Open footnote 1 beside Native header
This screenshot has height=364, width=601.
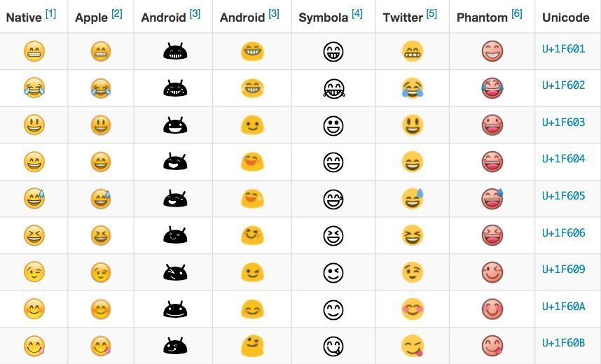(51, 14)
